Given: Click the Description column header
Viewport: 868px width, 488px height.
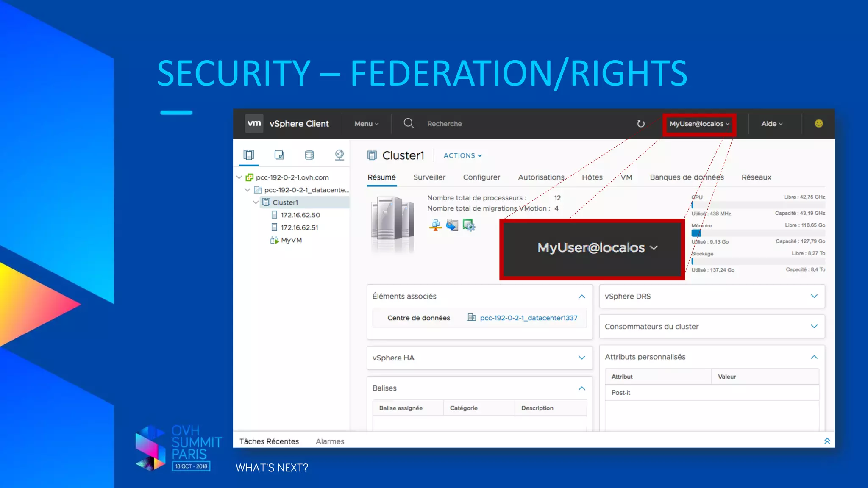Looking at the screenshot, I should (551, 408).
